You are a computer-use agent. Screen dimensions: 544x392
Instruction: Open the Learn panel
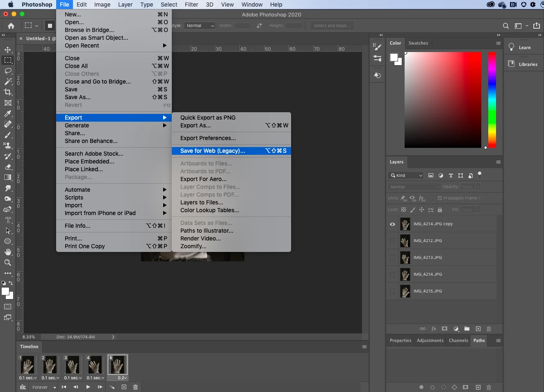[x=520, y=48]
